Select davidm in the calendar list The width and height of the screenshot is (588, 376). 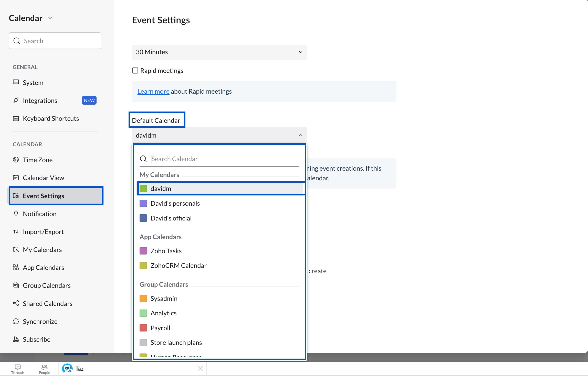(x=221, y=189)
